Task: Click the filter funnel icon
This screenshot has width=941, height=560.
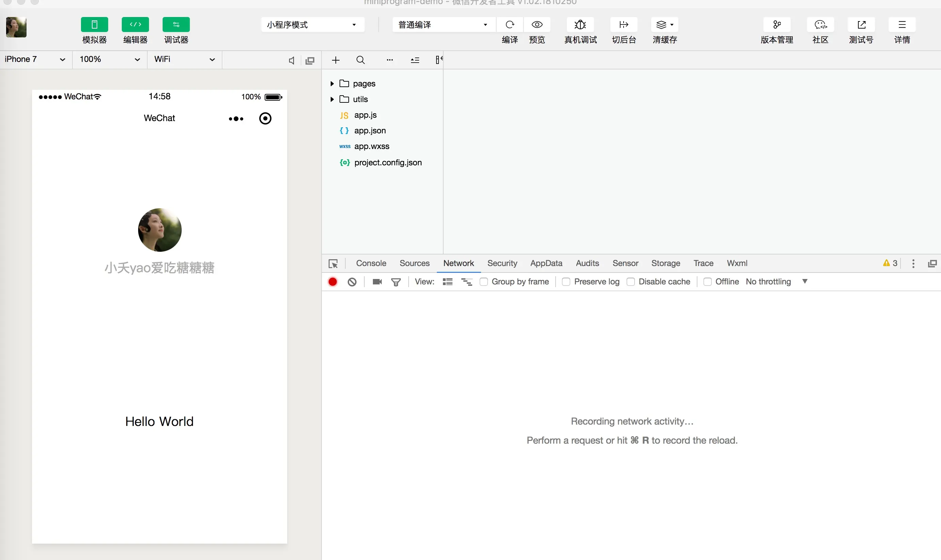Action: click(396, 282)
